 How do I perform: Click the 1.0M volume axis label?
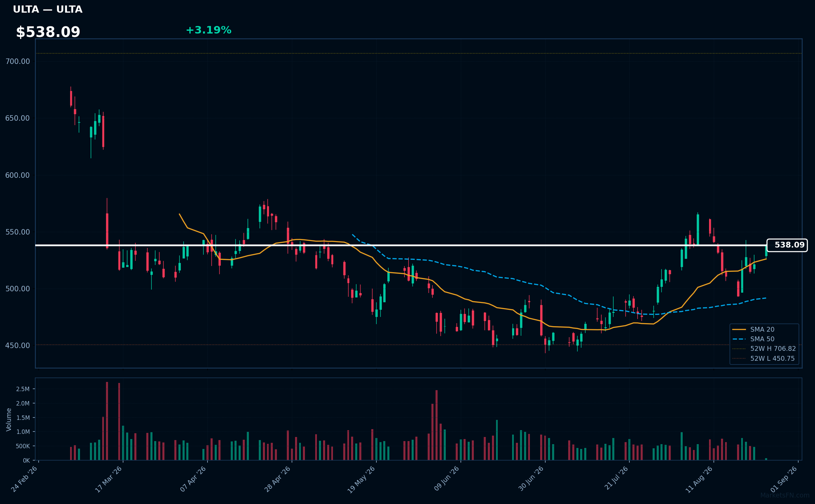click(x=23, y=432)
